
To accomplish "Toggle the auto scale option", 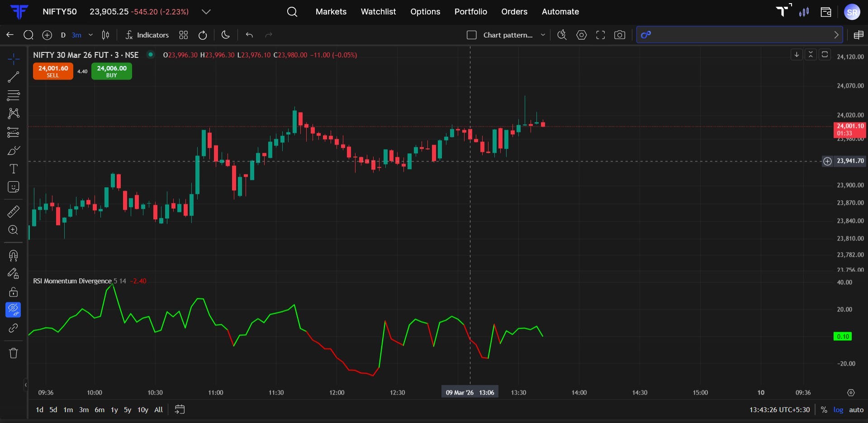I will [x=856, y=410].
